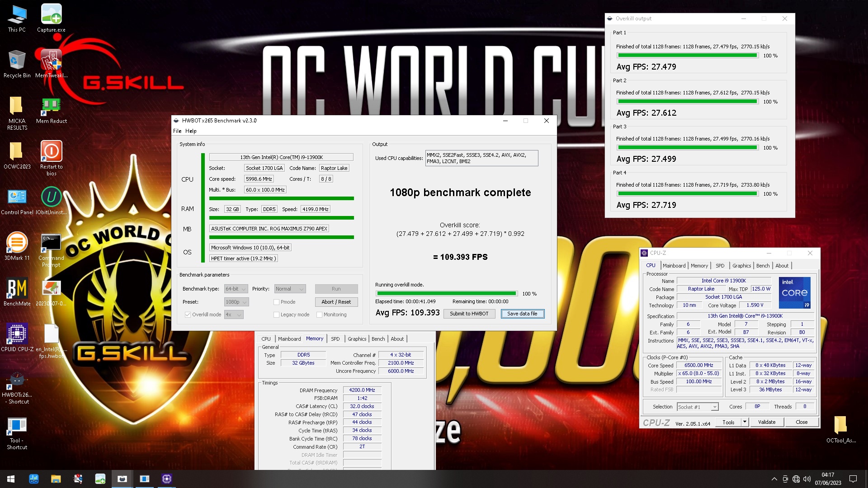Enable the Pmode checkbox
This screenshot has width=868, height=488.
(x=276, y=302)
